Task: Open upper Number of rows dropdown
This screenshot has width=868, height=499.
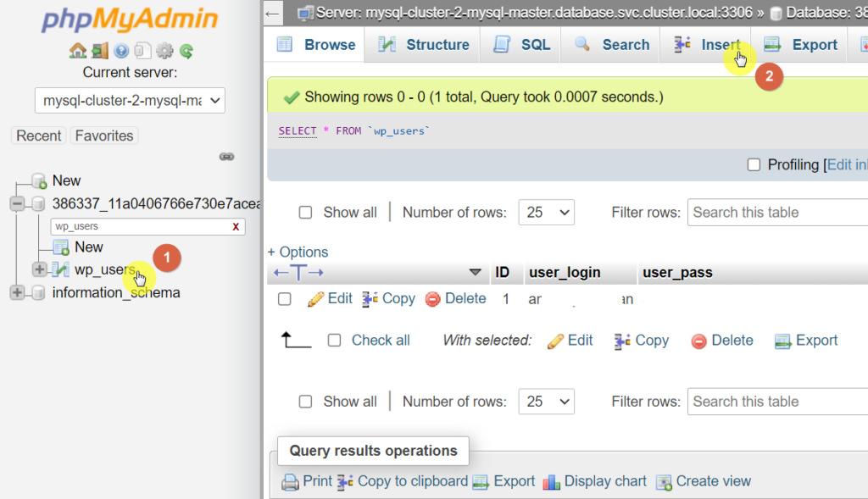Action: 547,213
